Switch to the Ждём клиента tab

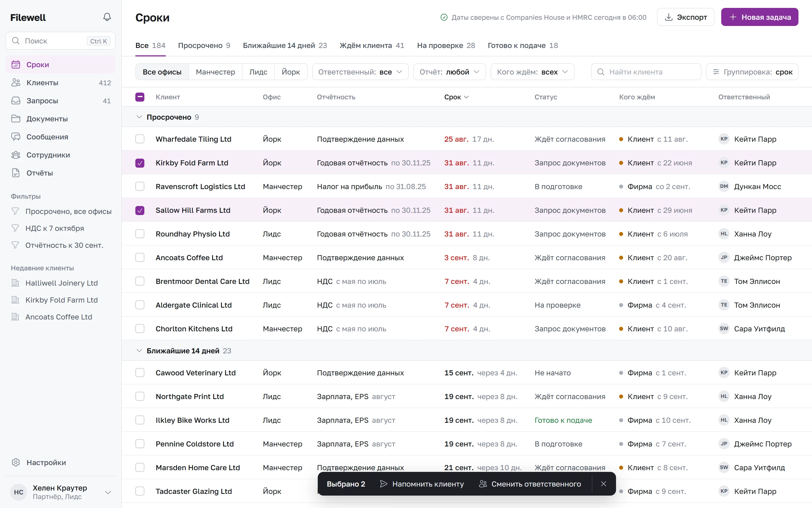coord(372,45)
